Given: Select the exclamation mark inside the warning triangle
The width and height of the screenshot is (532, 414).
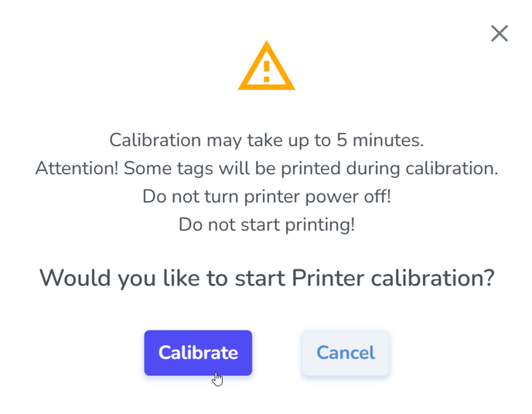Looking at the screenshot, I should [266, 71].
